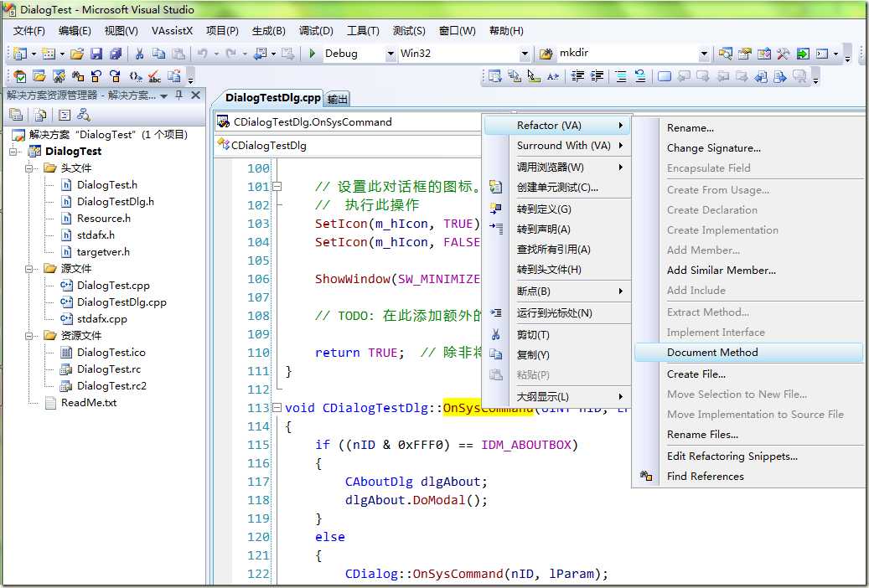Click the VA List Methods braces icon
869x588 pixels.
pos(135,76)
